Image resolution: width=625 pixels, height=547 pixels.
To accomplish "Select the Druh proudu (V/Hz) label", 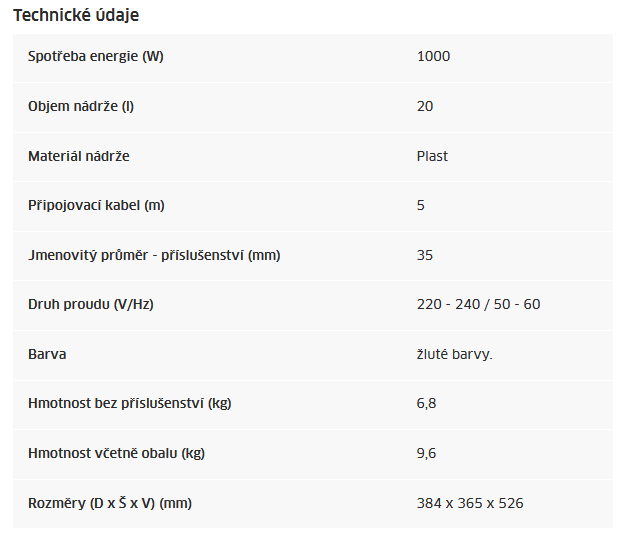I will (x=90, y=304).
